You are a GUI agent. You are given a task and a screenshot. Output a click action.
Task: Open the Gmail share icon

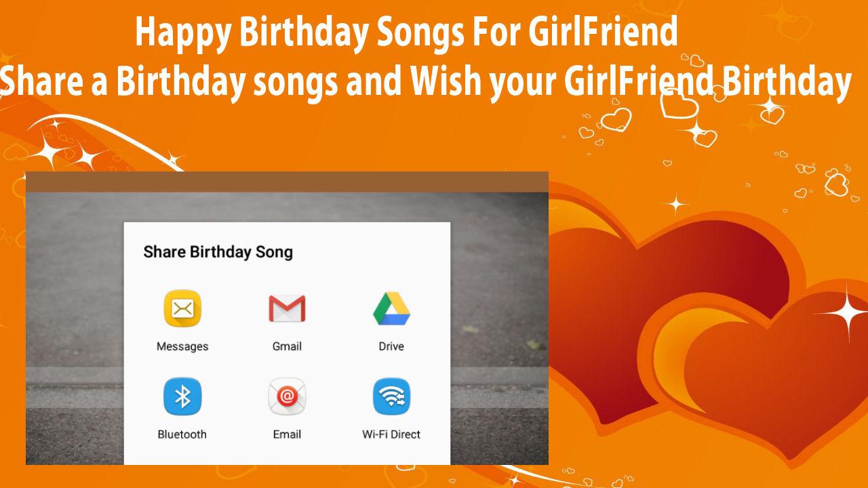(287, 309)
